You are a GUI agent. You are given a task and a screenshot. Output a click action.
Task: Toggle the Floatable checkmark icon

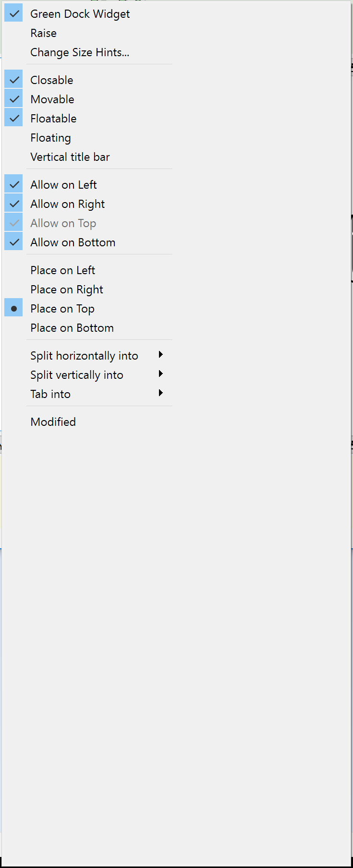point(14,118)
